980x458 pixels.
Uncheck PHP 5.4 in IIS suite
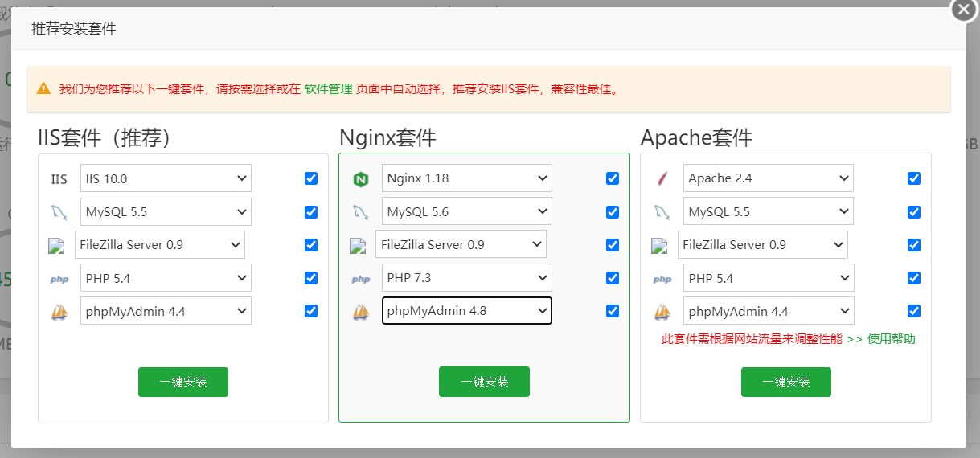point(311,278)
